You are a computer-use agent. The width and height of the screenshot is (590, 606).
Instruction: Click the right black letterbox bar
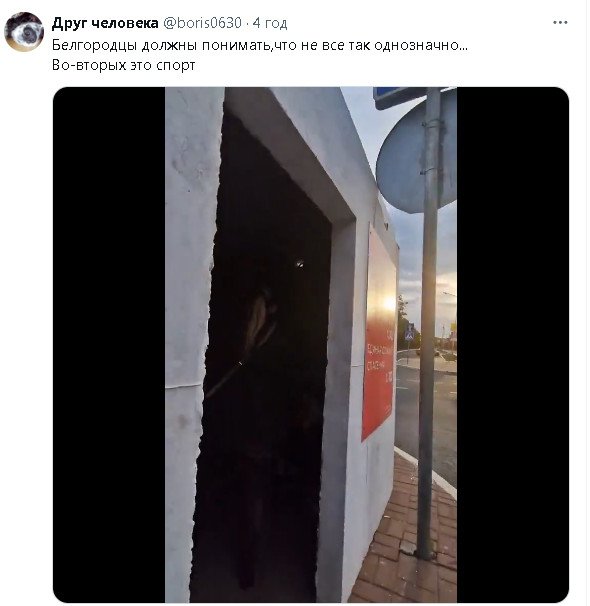click(513, 345)
